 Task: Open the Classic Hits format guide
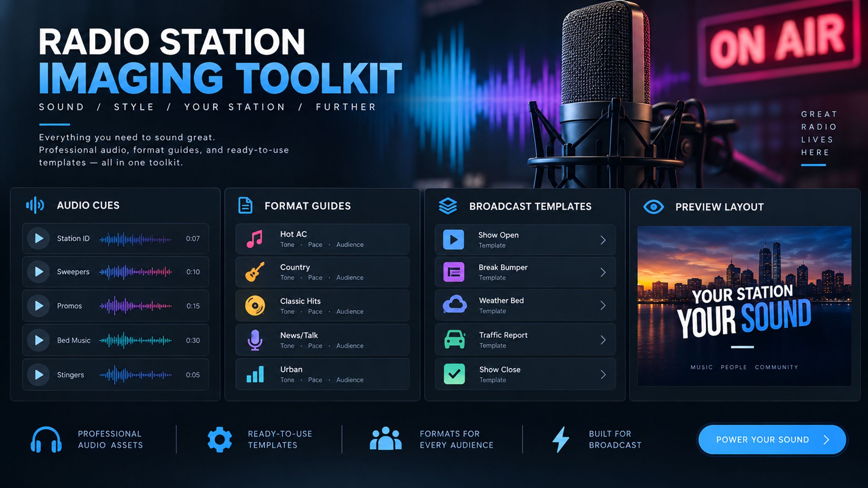tap(322, 306)
